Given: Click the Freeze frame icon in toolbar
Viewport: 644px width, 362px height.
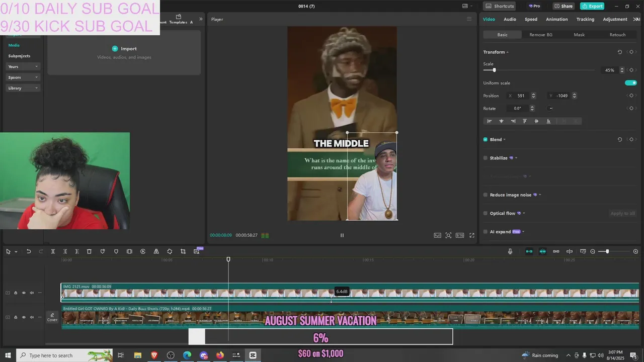Looking at the screenshot, I should click(x=129, y=251).
